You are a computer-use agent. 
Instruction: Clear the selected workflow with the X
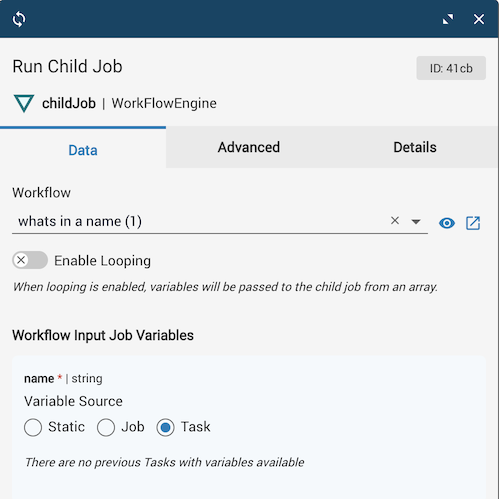[x=395, y=220]
